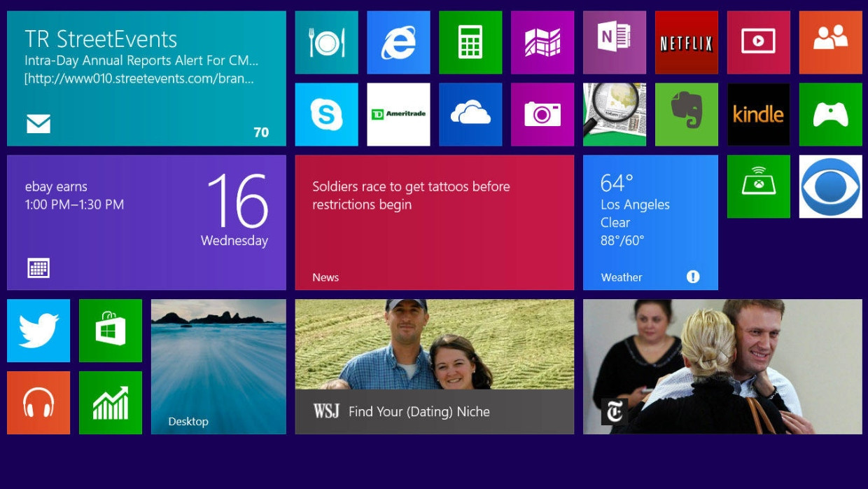
Task: Open the Desktop tile
Action: click(x=218, y=366)
